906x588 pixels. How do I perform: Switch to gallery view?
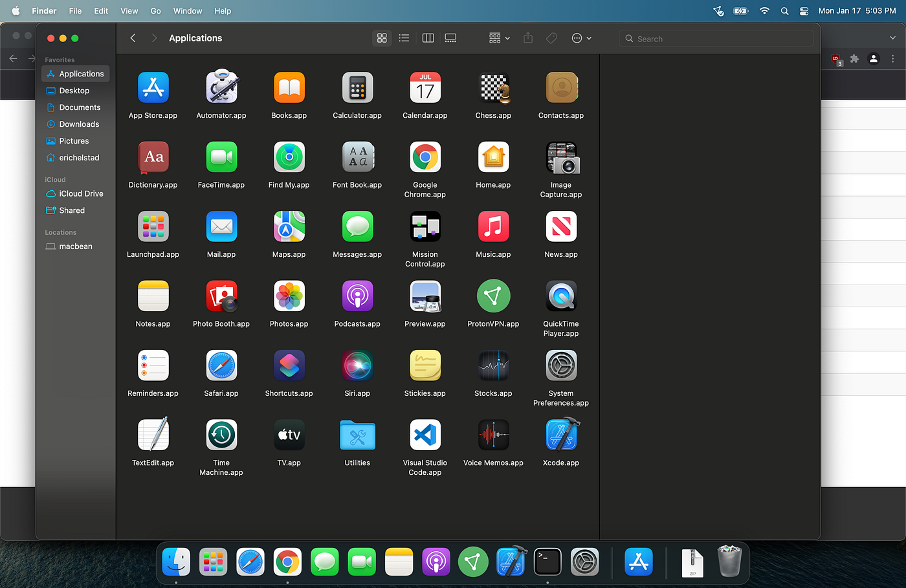click(450, 38)
